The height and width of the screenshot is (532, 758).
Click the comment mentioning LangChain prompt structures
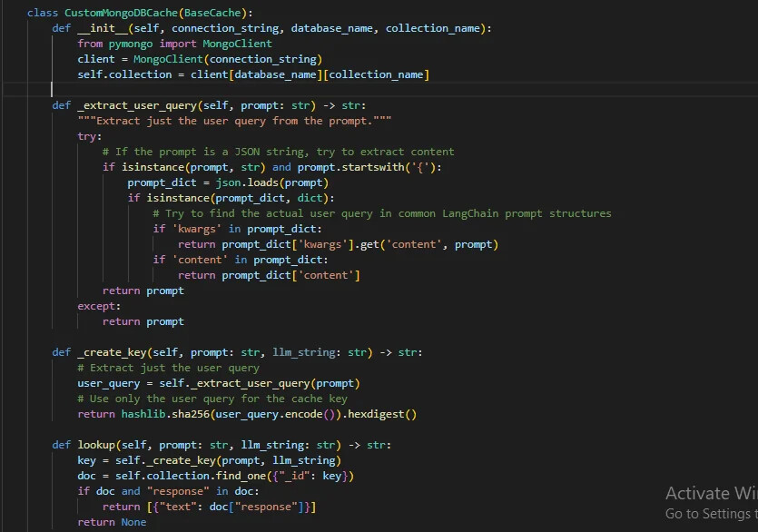[382, 213]
